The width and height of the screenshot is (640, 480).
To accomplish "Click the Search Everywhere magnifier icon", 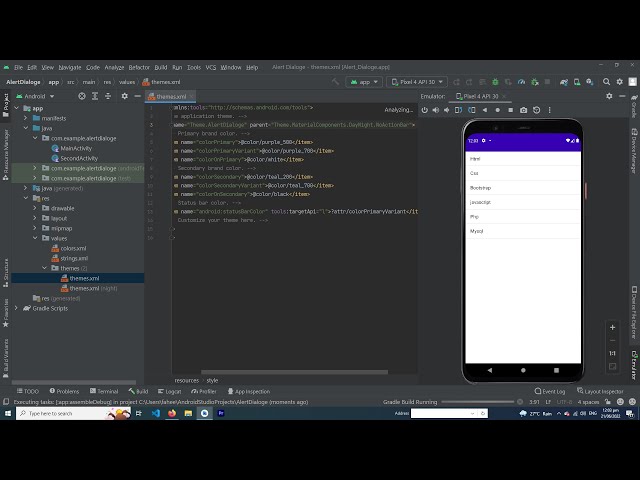I will pyautogui.click(x=607, y=82).
